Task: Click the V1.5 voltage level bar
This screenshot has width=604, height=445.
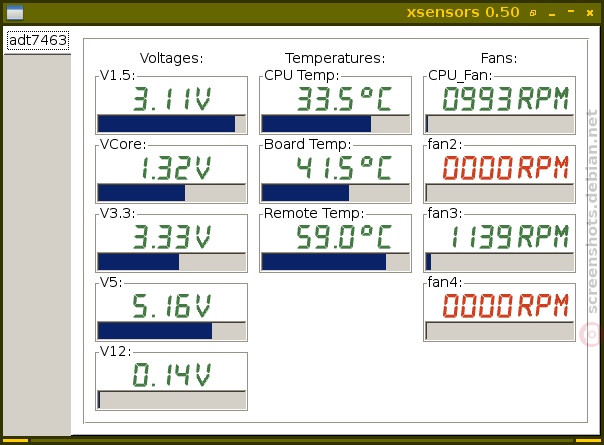Action: click(x=171, y=124)
